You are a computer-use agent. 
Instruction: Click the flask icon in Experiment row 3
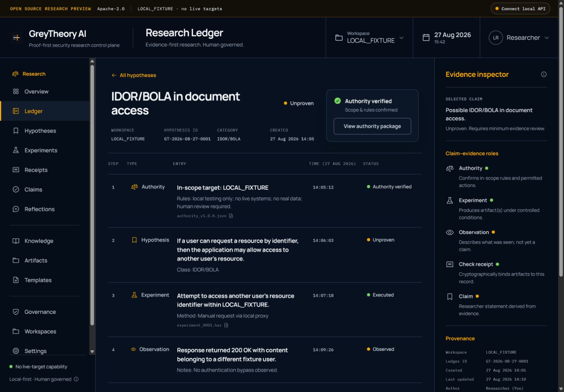pos(134,295)
